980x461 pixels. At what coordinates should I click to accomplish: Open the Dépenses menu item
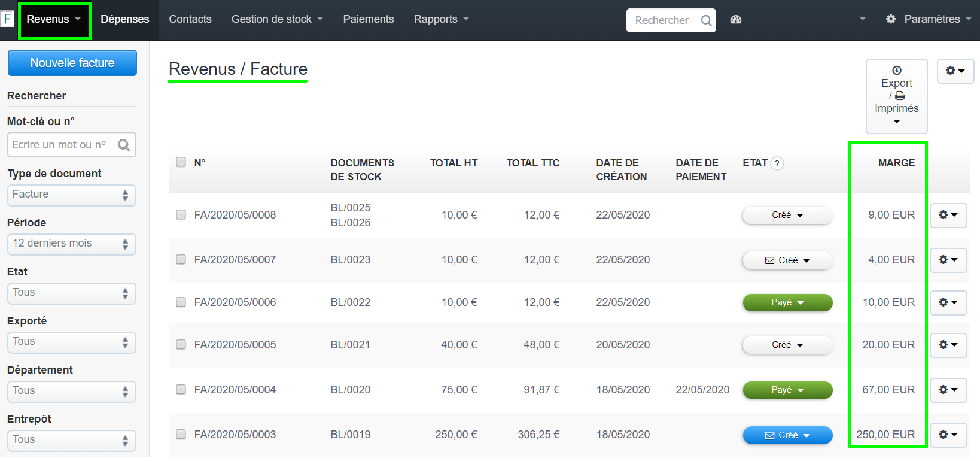124,19
